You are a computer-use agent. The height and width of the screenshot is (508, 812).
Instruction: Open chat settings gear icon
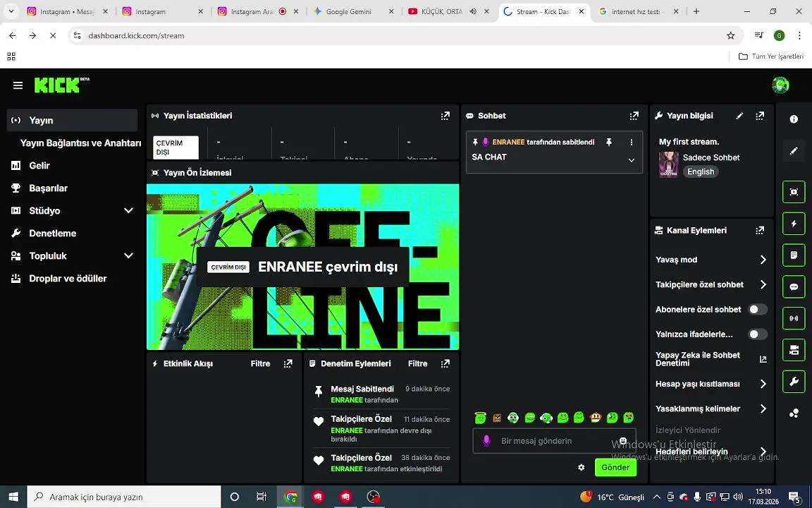[x=581, y=467]
